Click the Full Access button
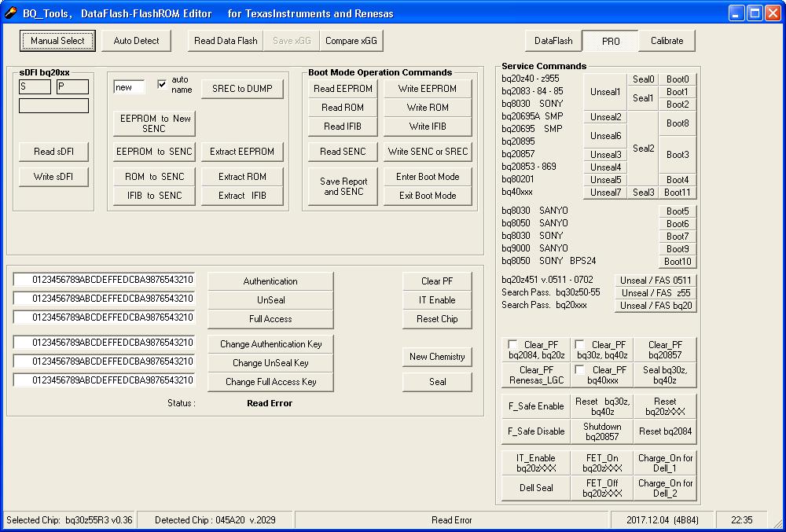The width and height of the screenshot is (786, 532). pos(270,319)
